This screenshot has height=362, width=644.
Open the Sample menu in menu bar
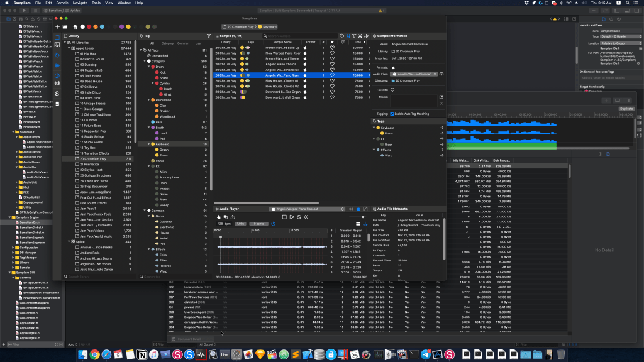click(x=62, y=3)
